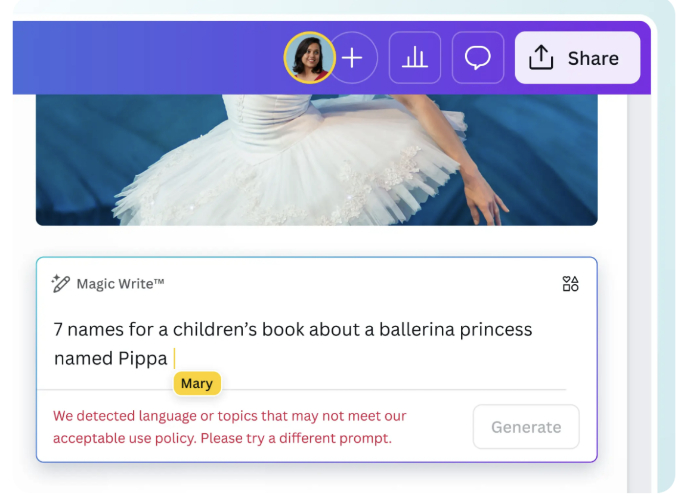684x500 pixels.
Task: Click the yellow text cursor after Pippa
Action: click(175, 358)
